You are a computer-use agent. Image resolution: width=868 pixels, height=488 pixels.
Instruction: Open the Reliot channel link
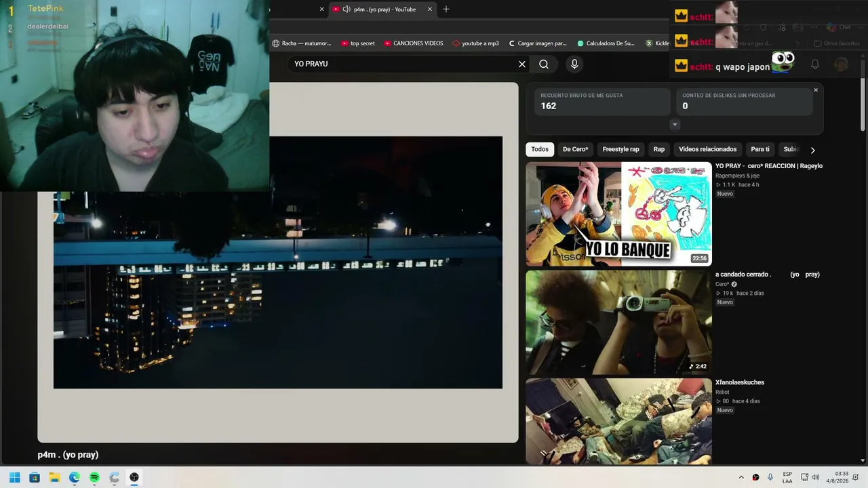click(722, 392)
